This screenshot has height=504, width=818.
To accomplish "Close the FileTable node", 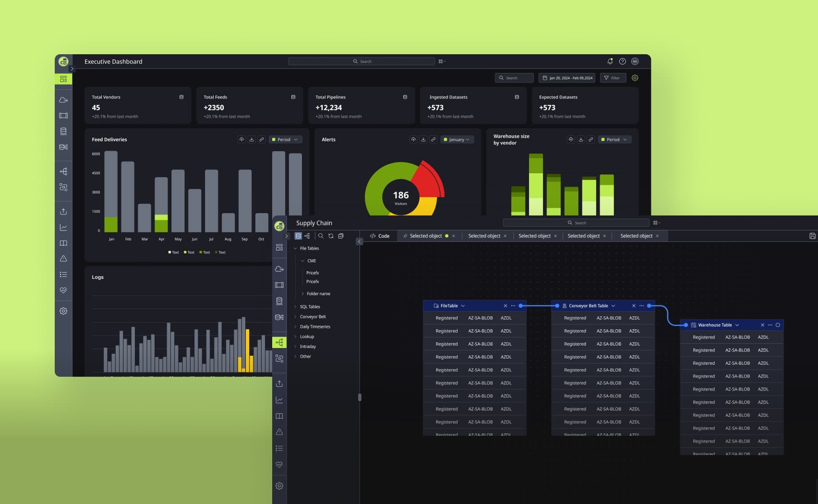I will click(x=505, y=306).
